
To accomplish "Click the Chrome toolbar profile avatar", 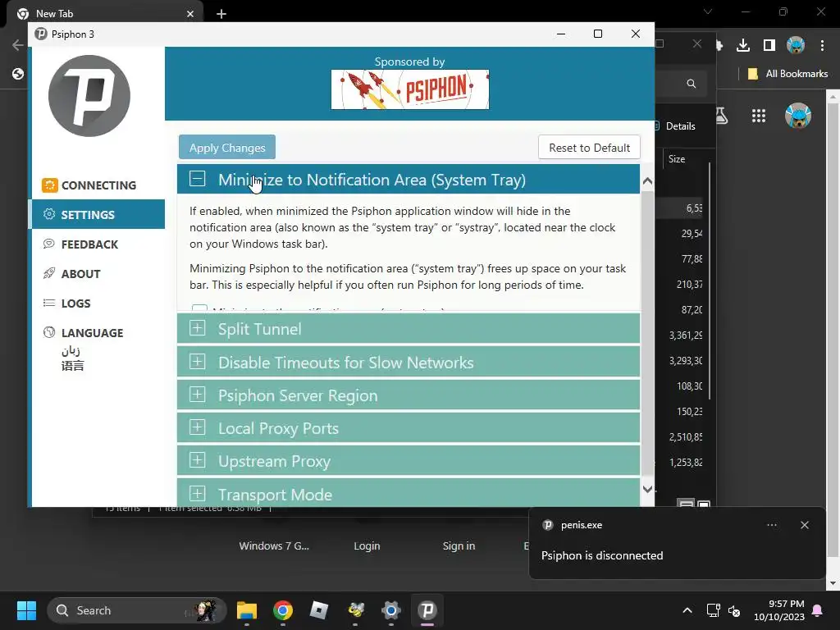I will (796, 46).
